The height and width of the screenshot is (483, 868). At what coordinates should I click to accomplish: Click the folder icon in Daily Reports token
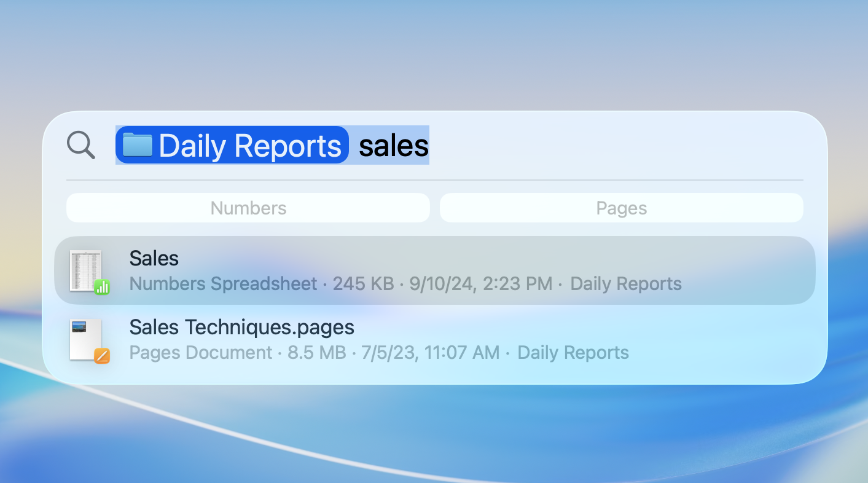(137, 145)
